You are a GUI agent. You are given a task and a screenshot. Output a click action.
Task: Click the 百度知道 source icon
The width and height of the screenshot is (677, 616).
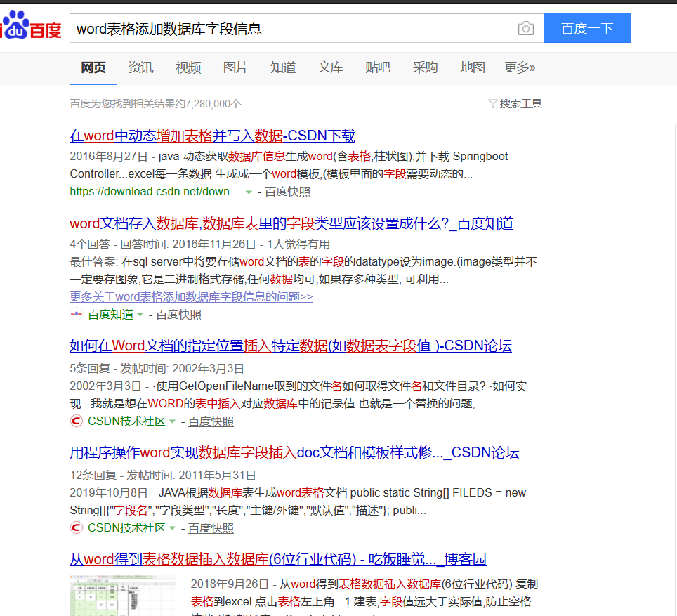click(x=77, y=315)
